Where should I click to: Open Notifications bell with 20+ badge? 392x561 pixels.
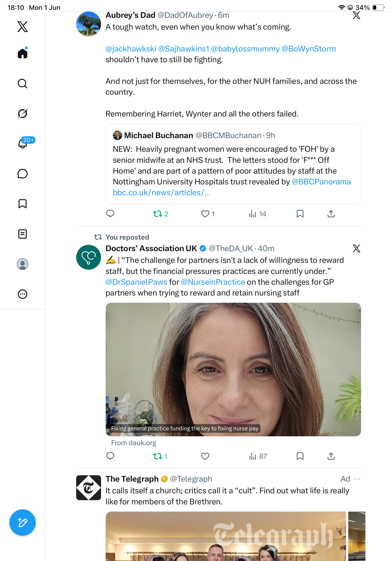tap(23, 144)
